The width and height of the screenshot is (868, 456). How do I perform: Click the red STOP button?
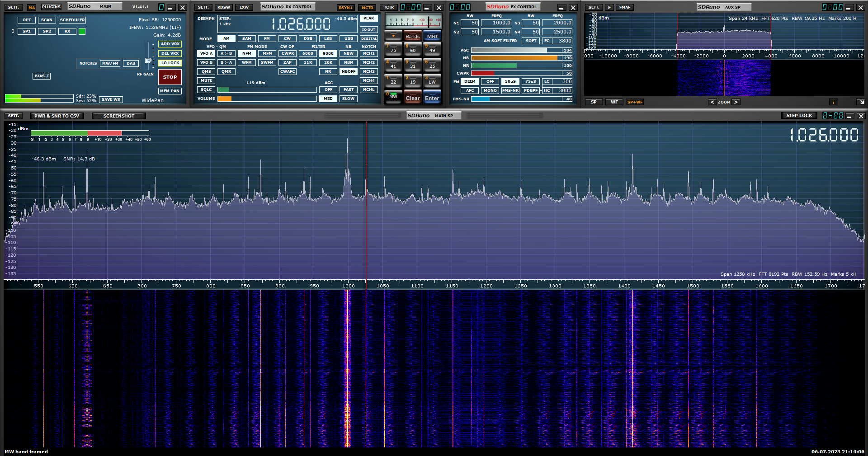point(170,77)
